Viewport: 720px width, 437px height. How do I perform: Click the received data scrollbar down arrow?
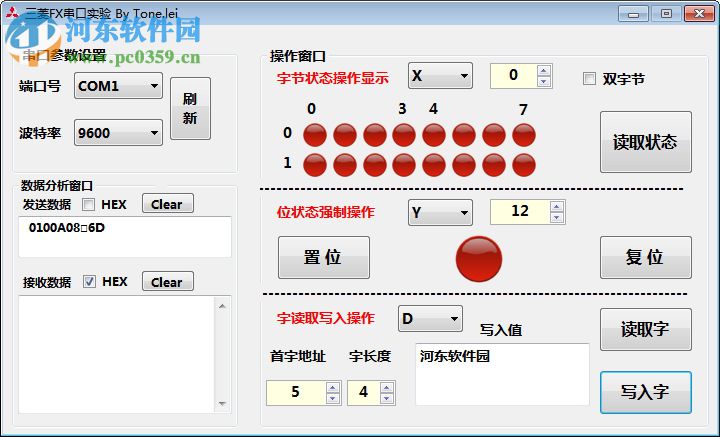pyautogui.click(x=222, y=403)
